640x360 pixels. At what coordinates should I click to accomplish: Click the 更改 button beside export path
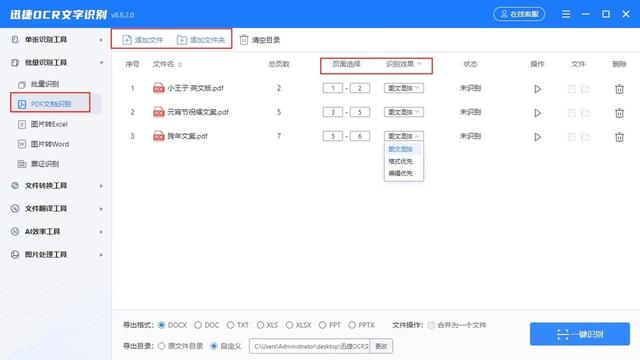pos(381,346)
